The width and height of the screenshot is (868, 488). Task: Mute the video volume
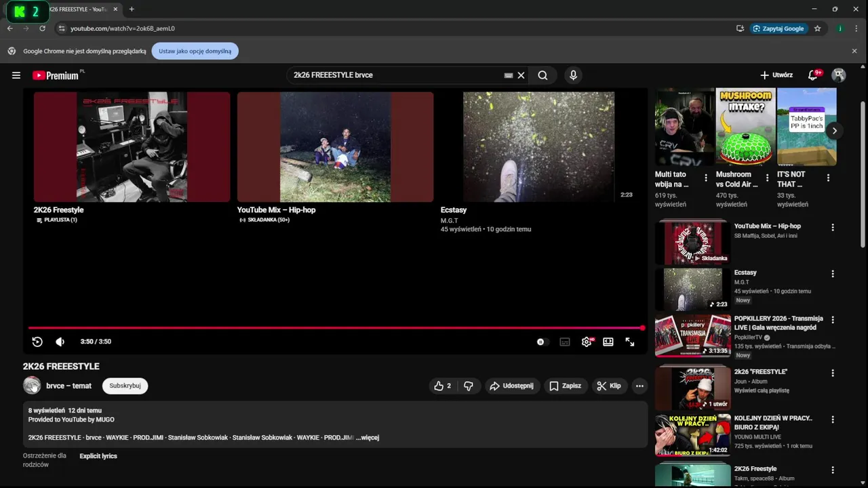click(60, 342)
